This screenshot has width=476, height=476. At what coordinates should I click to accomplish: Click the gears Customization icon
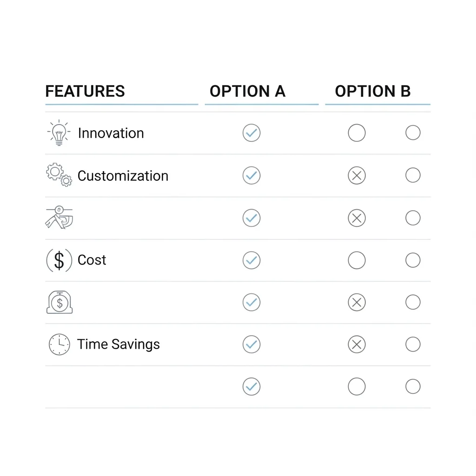[59, 175]
